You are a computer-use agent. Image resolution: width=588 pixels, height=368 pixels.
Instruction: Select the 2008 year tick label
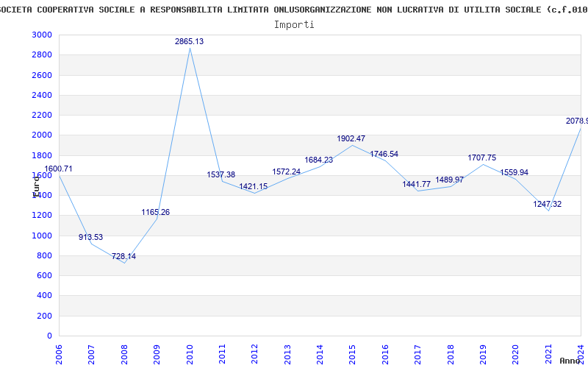[x=124, y=353]
